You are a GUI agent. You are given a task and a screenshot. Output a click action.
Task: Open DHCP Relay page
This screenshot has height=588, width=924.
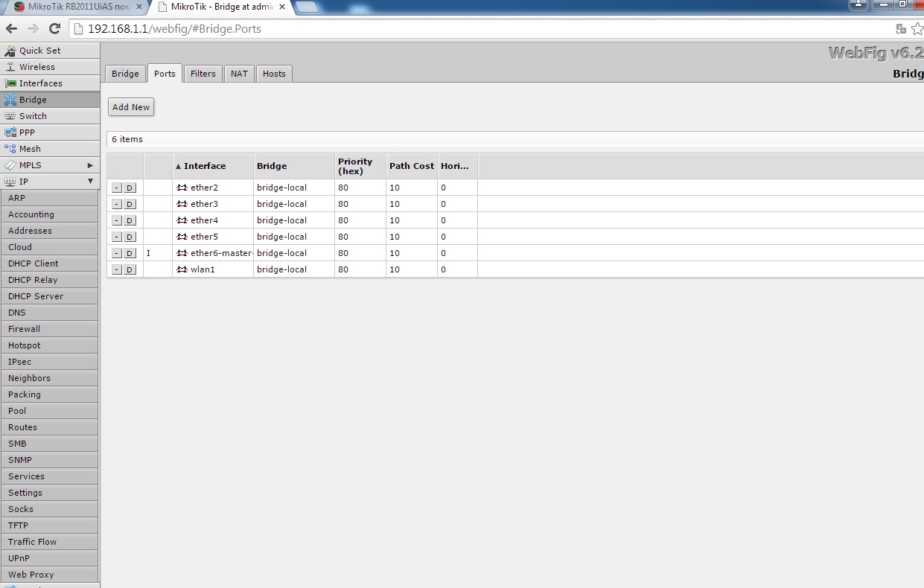pos(49,280)
